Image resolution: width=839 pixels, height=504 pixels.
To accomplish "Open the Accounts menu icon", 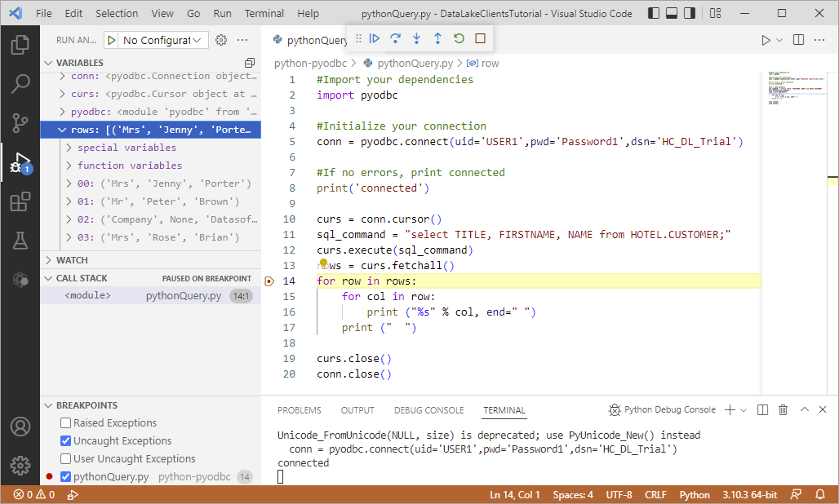I will (20, 427).
